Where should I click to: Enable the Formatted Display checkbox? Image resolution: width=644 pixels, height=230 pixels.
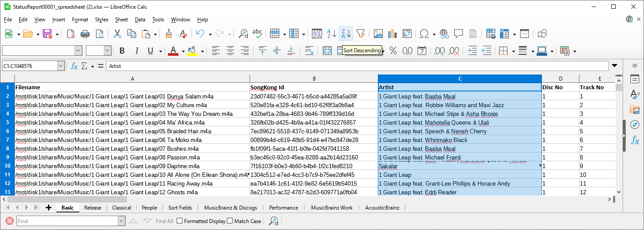pyautogui.click(x=179, y=221)
